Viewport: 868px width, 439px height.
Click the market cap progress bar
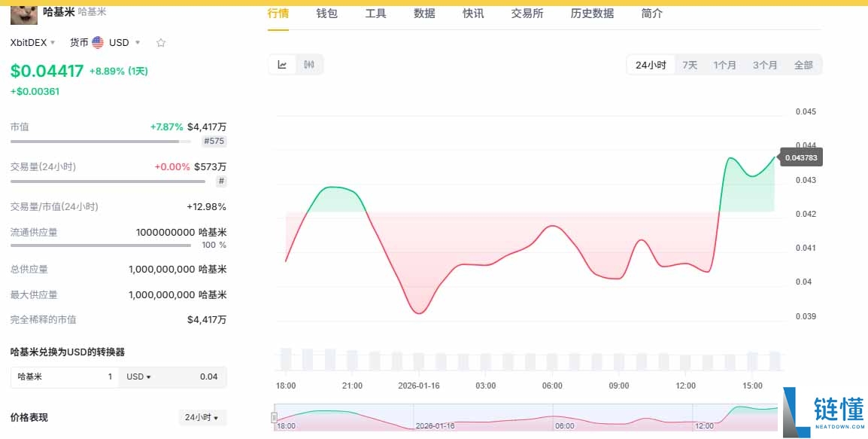101,142
